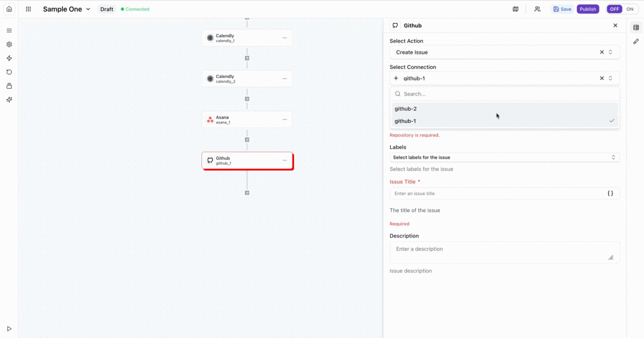Select the Calendly calendly_2 node
This screenshot has width=644, height=338.
(x=247, y=79)
